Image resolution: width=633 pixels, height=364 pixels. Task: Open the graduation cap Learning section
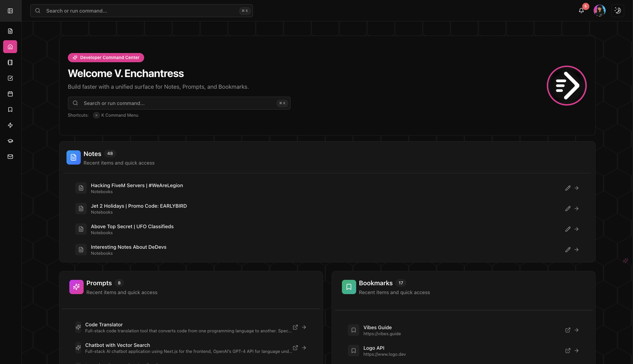tap(10, 141)
